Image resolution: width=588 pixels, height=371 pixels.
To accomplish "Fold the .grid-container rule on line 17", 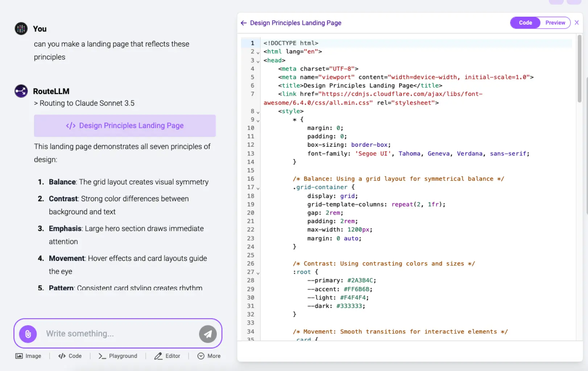I will click(x=258, y=188).
